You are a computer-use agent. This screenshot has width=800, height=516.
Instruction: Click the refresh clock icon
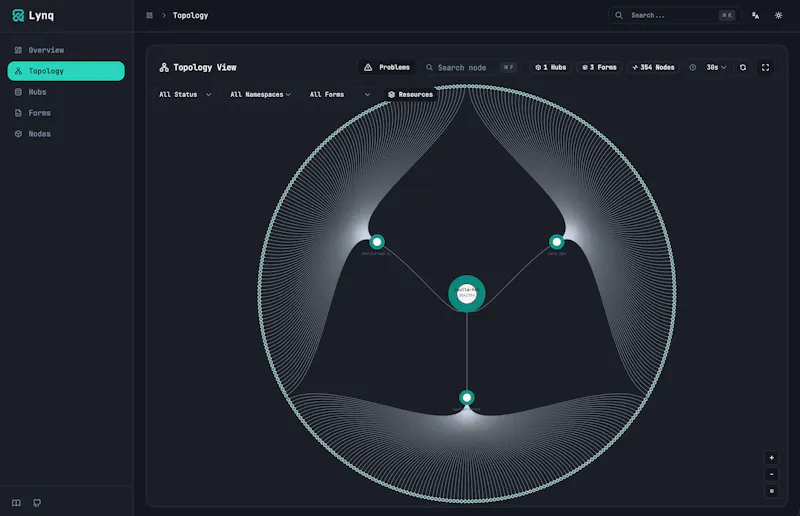point(692,67)
